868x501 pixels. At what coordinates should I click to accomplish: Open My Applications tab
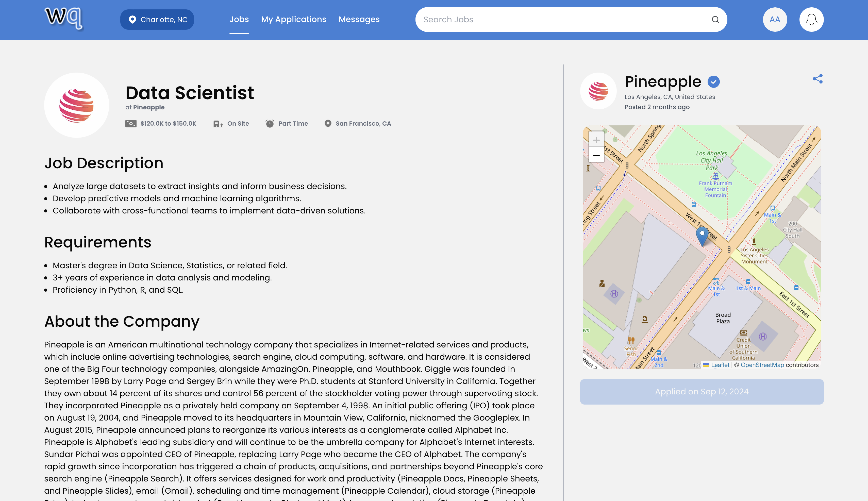(293, 20)
